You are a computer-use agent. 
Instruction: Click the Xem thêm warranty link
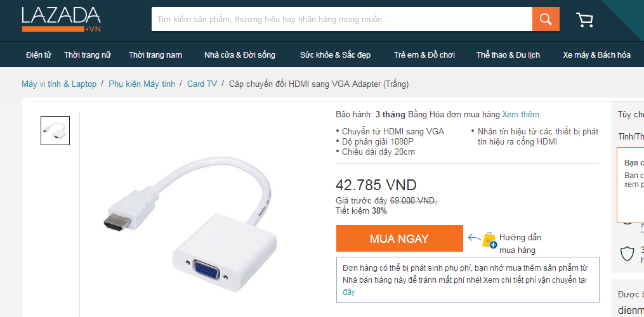click(x=521, y=115)
